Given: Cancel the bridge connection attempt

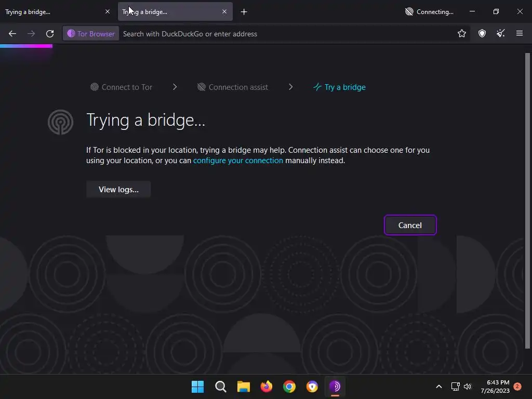Looking at the screenshot, I should click(410, 225).
